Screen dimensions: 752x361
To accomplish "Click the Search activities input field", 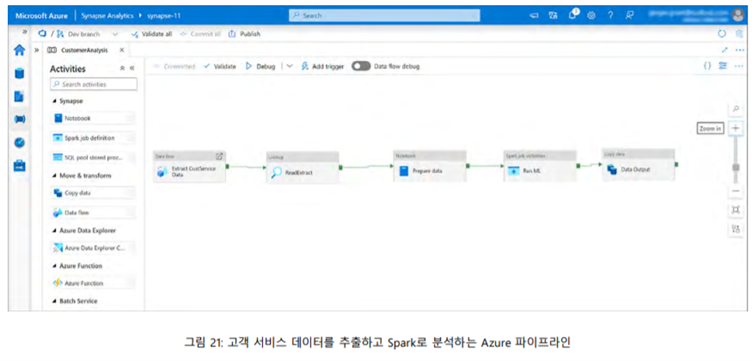I will click(x=94, y=84).
